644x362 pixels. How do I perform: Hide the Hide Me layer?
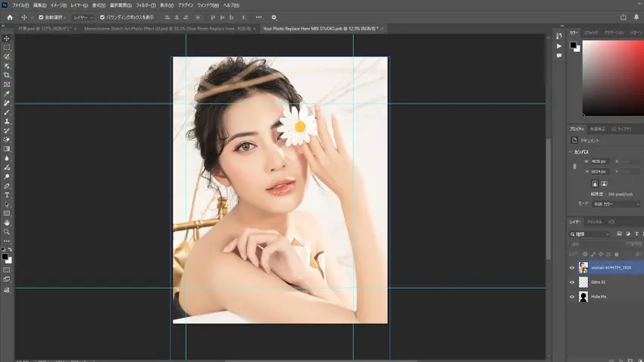tap(572, 297)
